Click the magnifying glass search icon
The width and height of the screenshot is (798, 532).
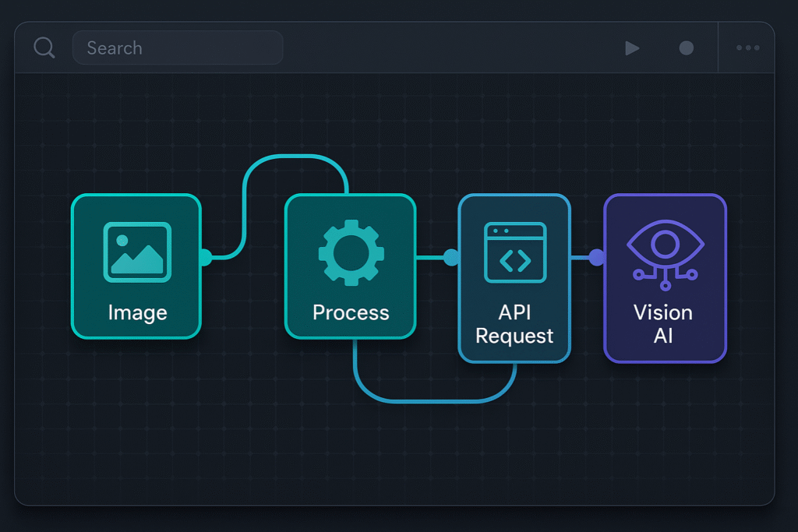point(44,48)
